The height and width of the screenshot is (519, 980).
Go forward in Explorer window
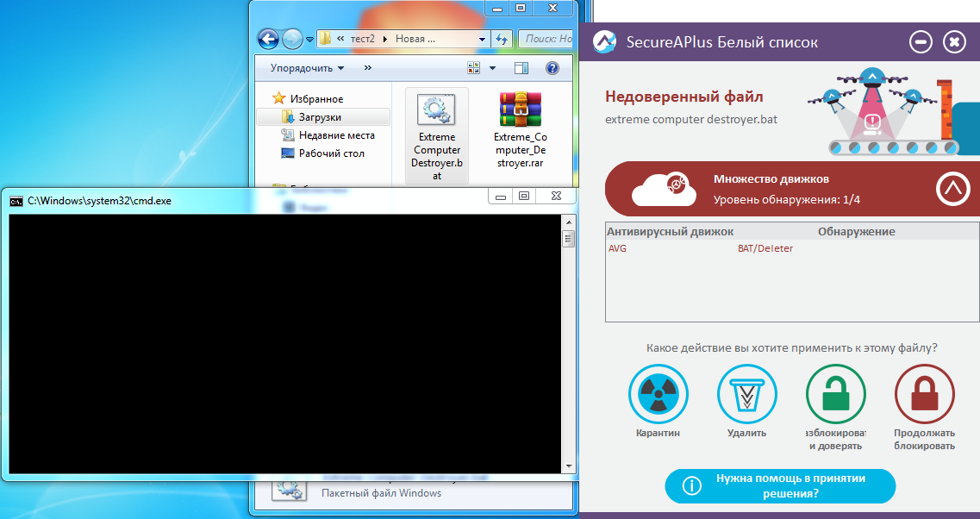coord(292,40)
